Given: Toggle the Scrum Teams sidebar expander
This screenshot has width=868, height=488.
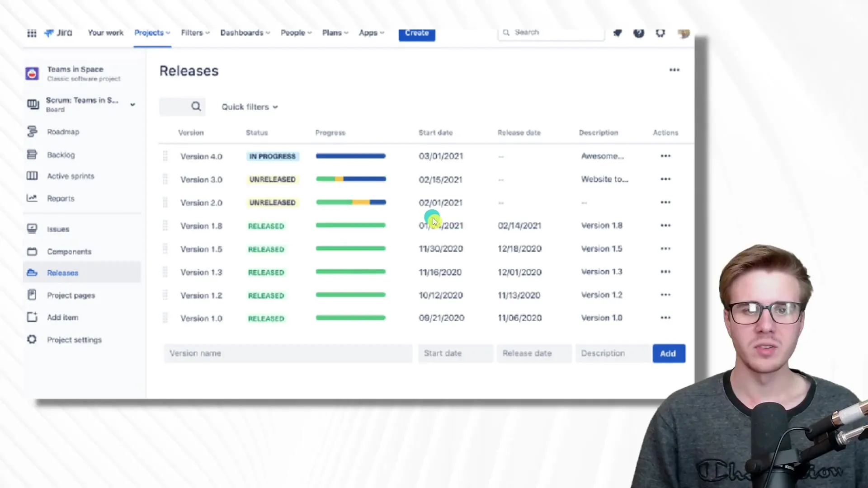Looking at the screenshot, I should coord(132,103).
